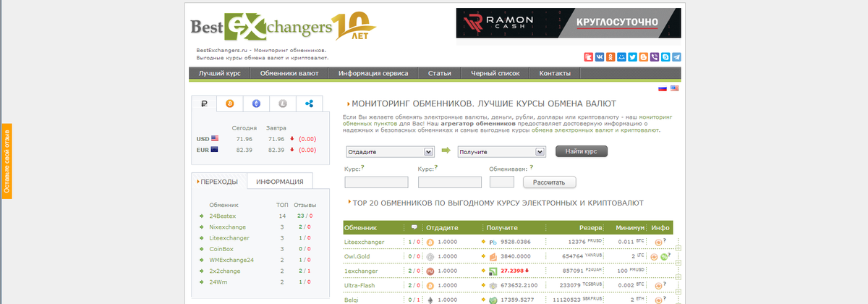
Task: Open Черный список menu item
Action: tap(495, 74)
